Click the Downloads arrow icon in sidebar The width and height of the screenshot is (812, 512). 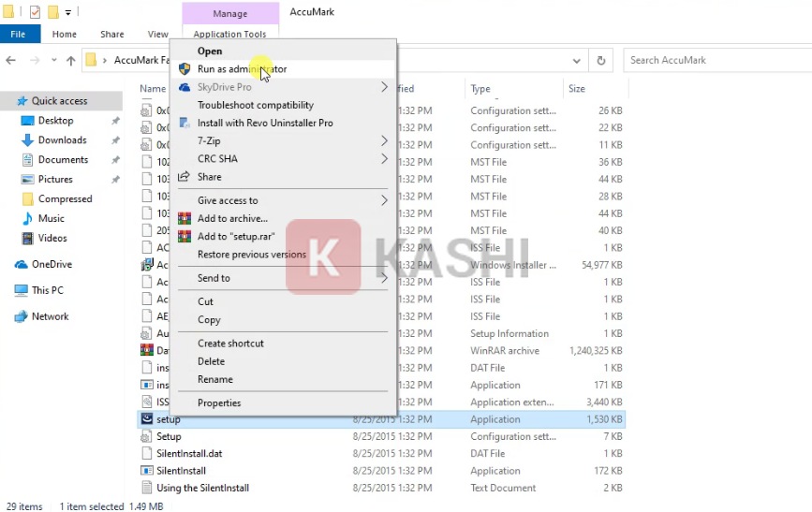click(27, 140)
